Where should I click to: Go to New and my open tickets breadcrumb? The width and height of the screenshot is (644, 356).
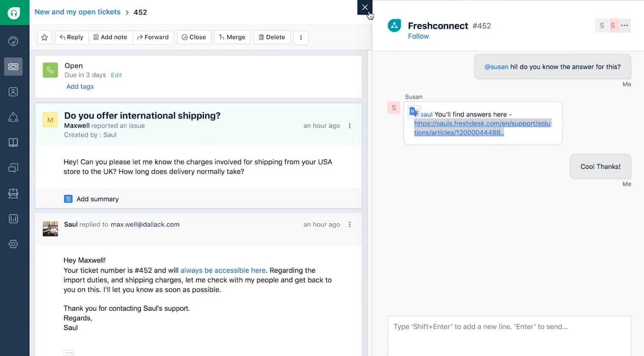(77, 12)
